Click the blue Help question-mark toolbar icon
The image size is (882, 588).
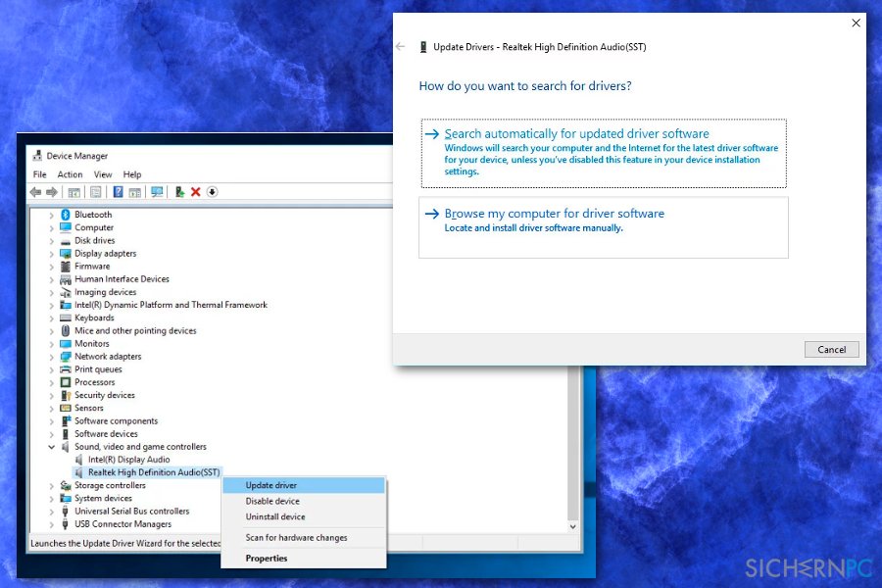[118, 192]
